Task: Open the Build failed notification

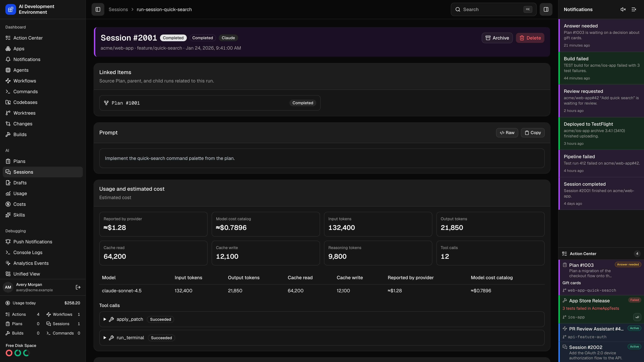Action: point(601,68)
